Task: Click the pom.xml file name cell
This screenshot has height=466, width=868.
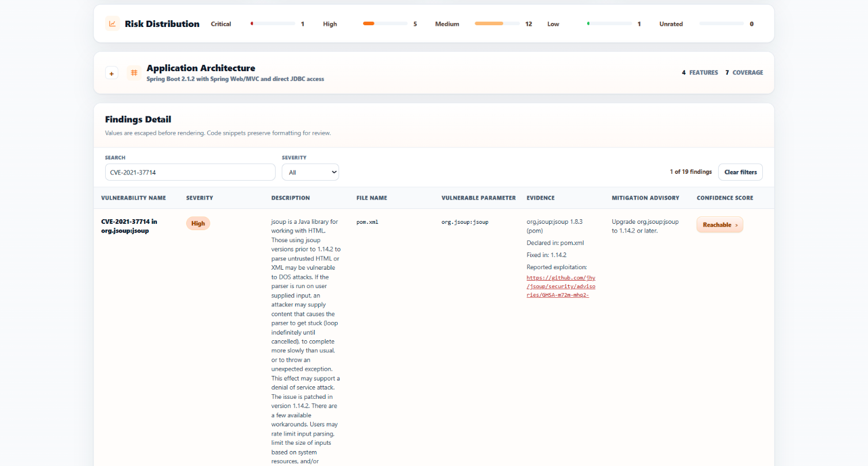Action: [367, 222]
